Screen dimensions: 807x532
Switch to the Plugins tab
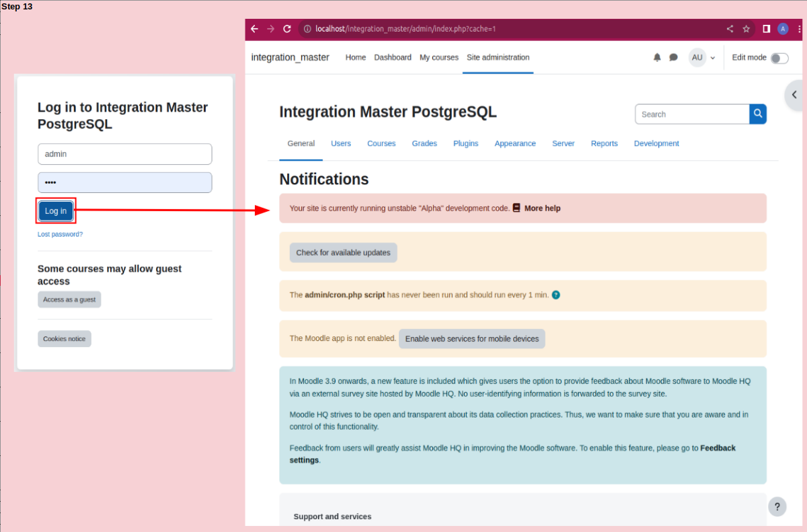pyautogui.click(x=466, y=144)
